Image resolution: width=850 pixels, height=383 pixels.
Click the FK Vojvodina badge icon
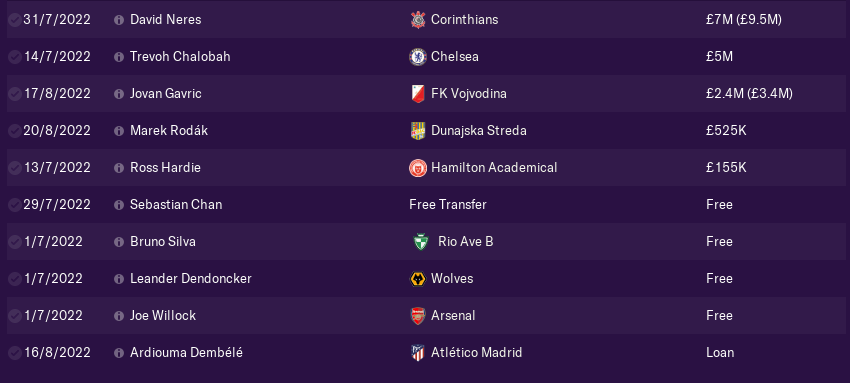pos(418,94)
